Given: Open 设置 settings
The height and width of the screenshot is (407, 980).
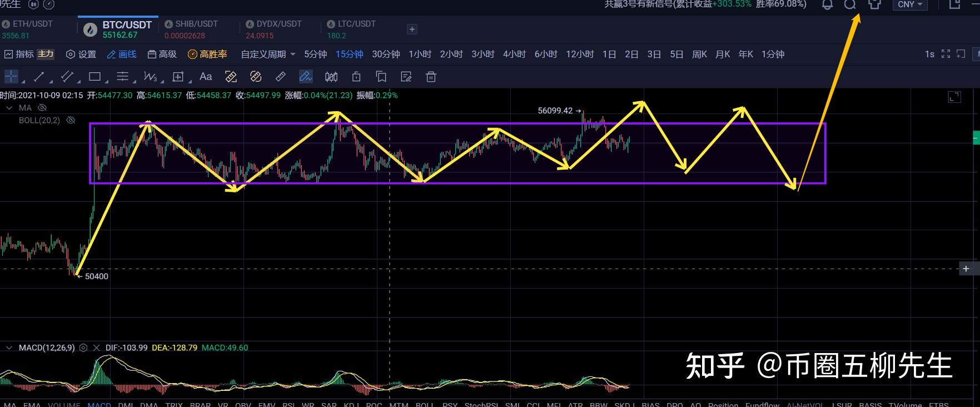Looking at the screenshot, I should coord(81,54).
